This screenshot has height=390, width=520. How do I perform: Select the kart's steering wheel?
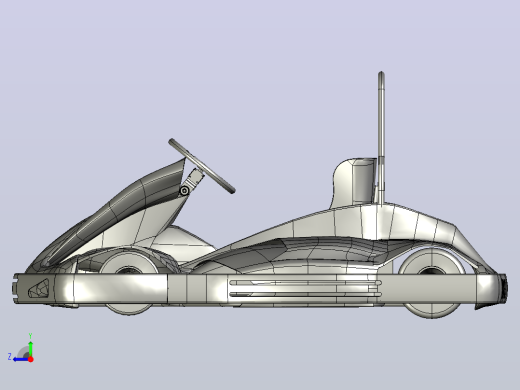pyautogui.click(x=202, y=166)
